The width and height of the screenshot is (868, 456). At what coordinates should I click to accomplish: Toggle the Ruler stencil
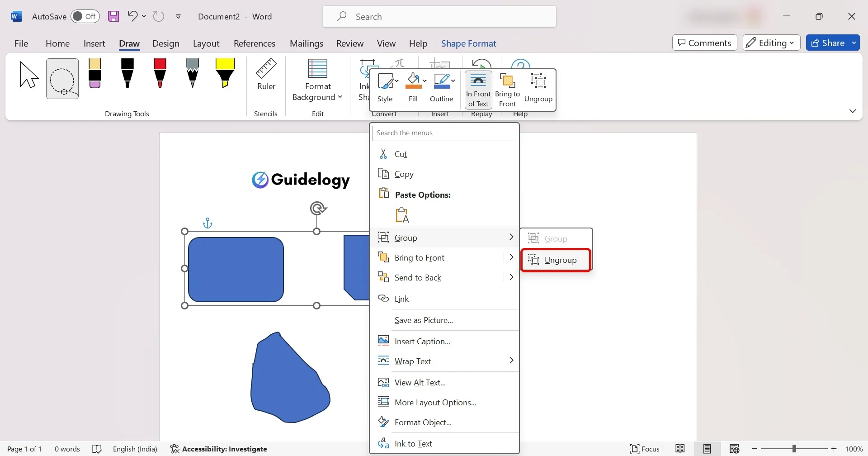pos(266,75)
